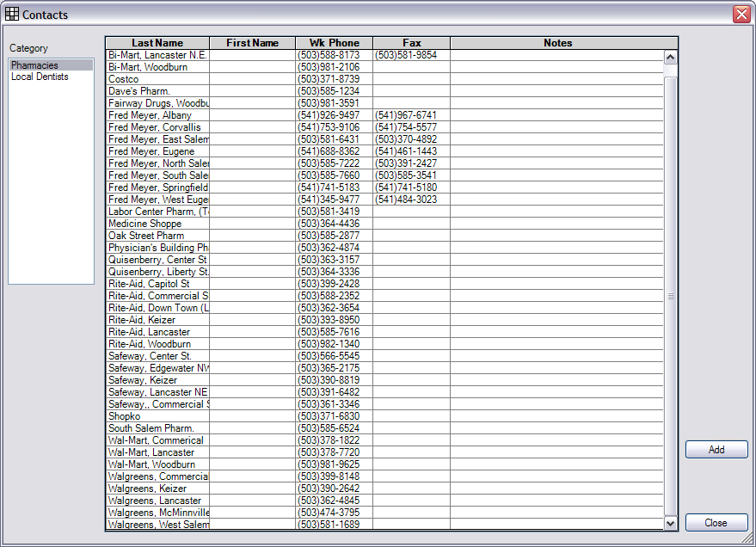Click the Contacts window grid icon
The height and width of the screenshot is (547, 756).
click(x=11, y=15)
